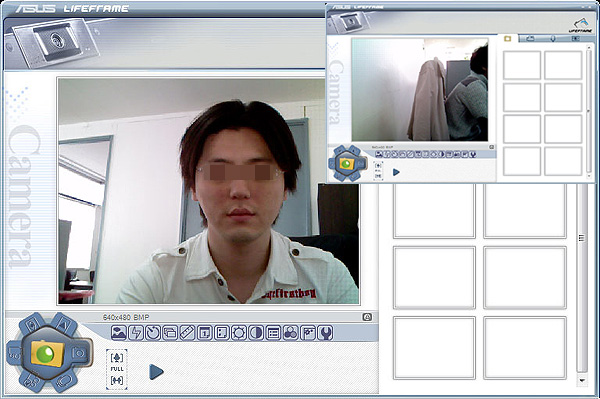This screenshot has width=600, height=399.
Task: Select the top-left empty thumbnail in small gallery
Action: 522,65
